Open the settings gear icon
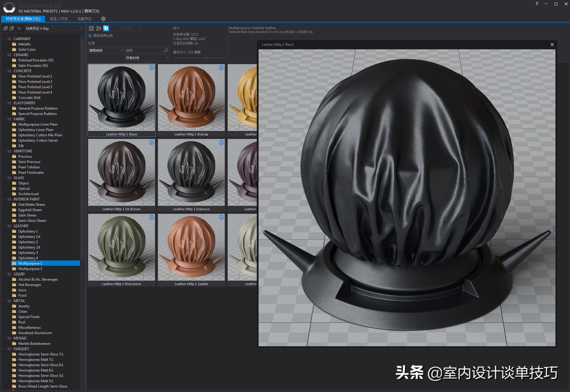The width and height of the screenshot is (570, 392). [103, 19]
